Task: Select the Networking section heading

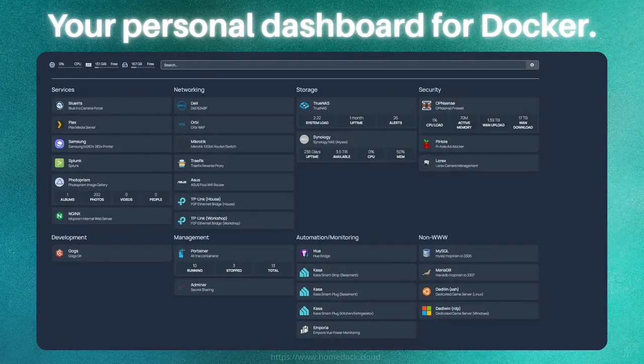Action: pos(189,90)
